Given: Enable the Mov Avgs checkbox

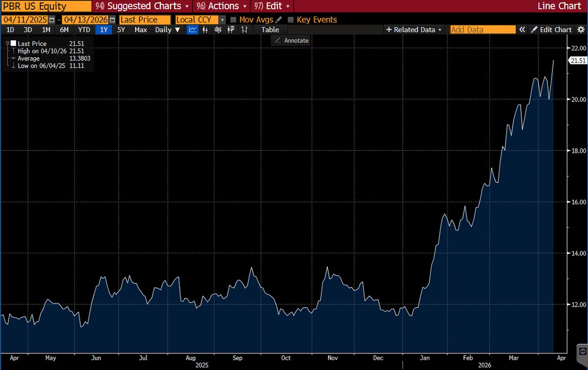Looking at the screenshot, I should (x=233, y=20).
